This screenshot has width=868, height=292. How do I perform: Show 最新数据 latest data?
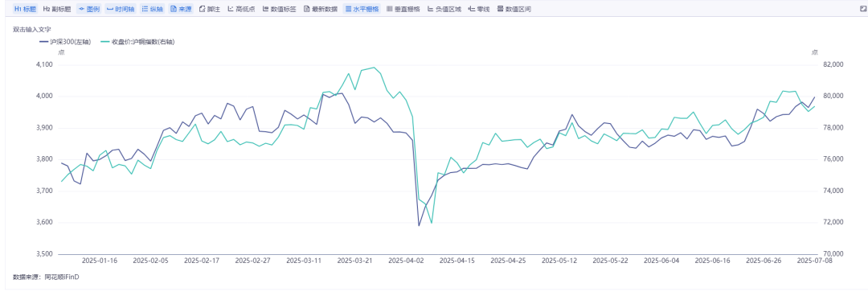321,10
